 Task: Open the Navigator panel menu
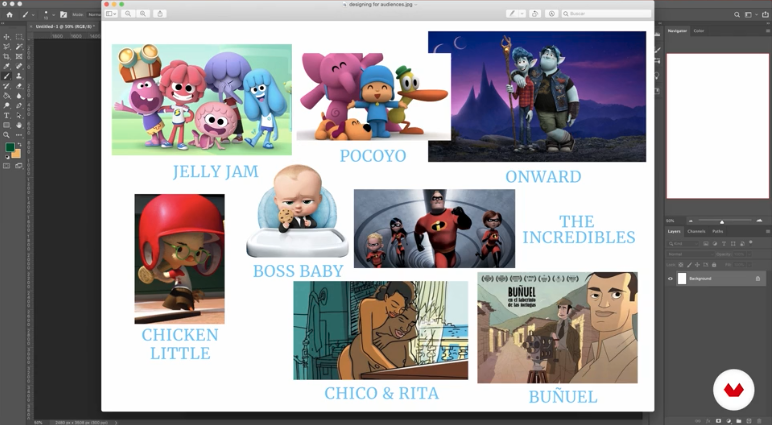[x=767, y=31]
